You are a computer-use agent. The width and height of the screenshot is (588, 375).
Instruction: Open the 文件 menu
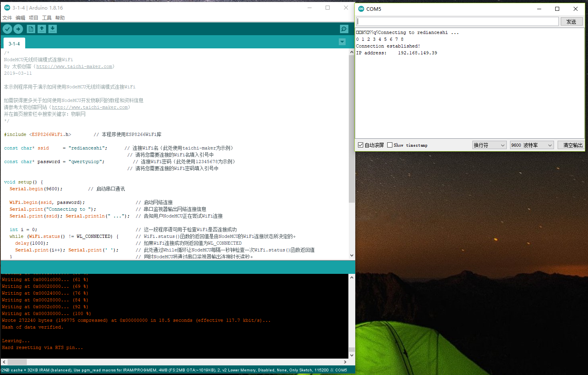[7, 18]
